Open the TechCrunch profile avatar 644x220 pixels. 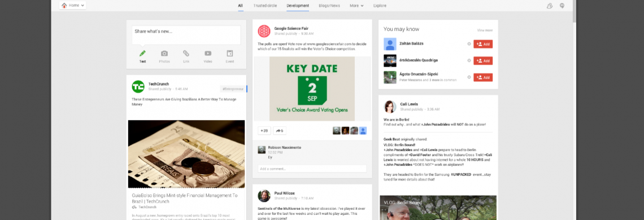point(138,87)
